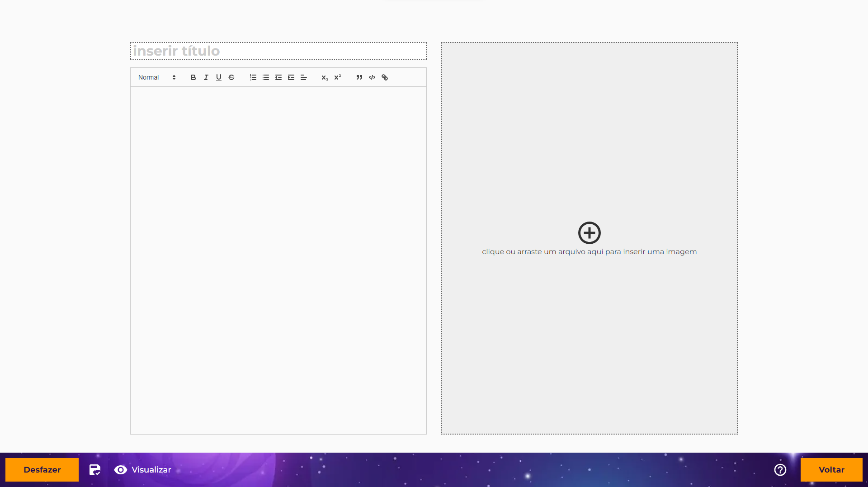The width and height of the screenshot is (868, 487).
Task: Insert a bulleted list
Action: (x=265, y=77)
